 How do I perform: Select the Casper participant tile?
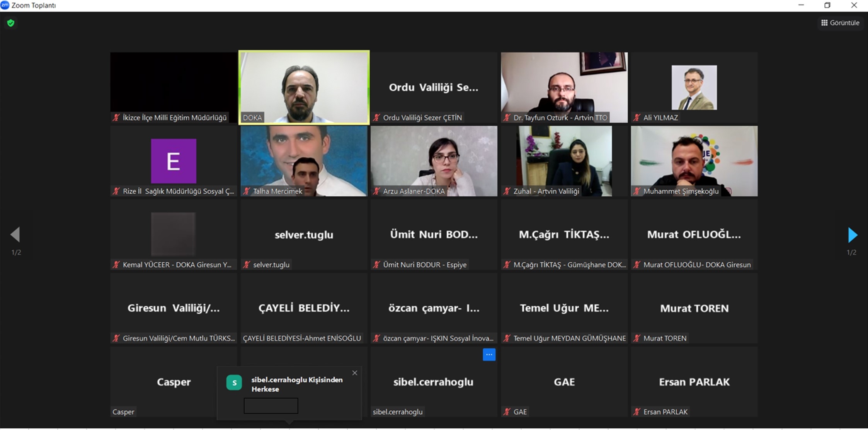[x=174, y=382]
